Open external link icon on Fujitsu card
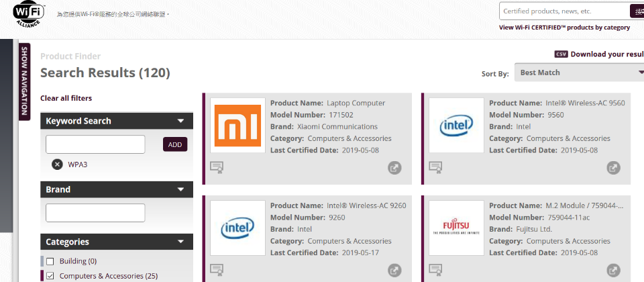Viewport: 644px width, 282px height. pos(613,270)
